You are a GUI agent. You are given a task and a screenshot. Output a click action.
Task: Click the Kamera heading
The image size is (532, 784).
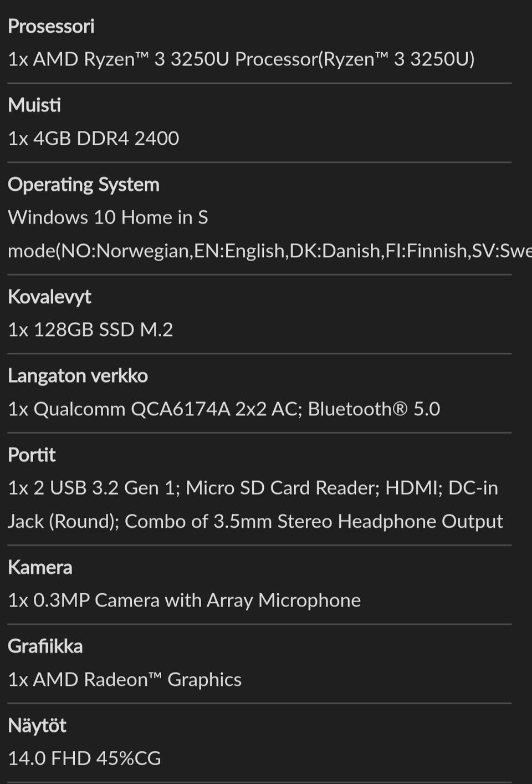(40, 567)
